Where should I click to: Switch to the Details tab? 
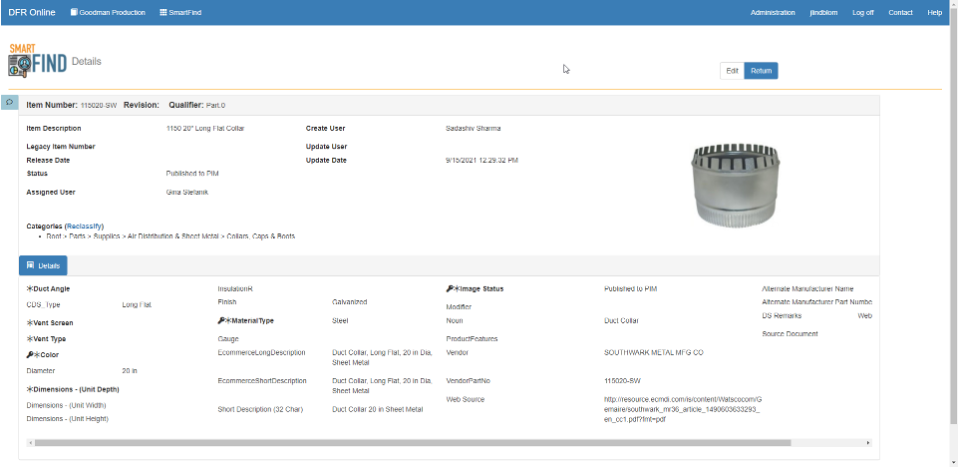43,266
